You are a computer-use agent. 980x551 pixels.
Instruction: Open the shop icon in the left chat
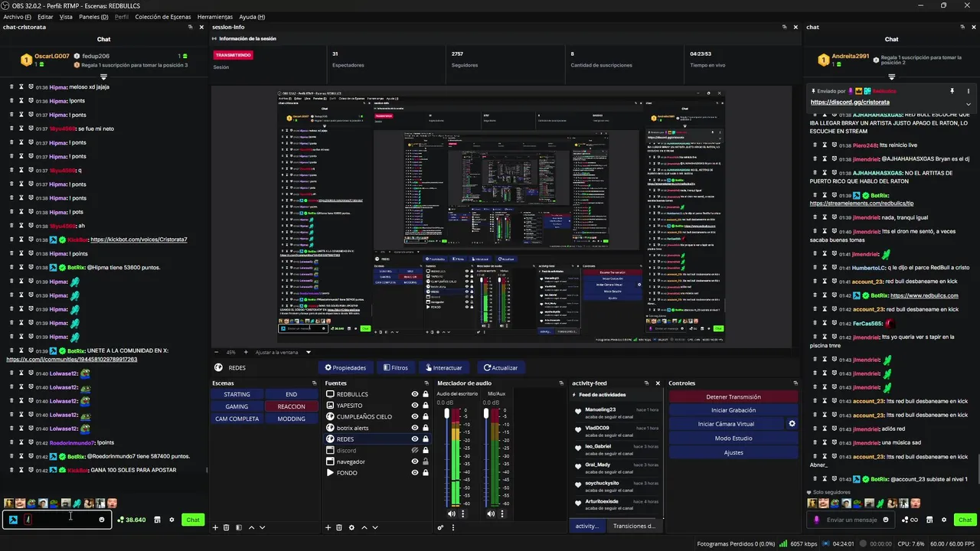157,520
